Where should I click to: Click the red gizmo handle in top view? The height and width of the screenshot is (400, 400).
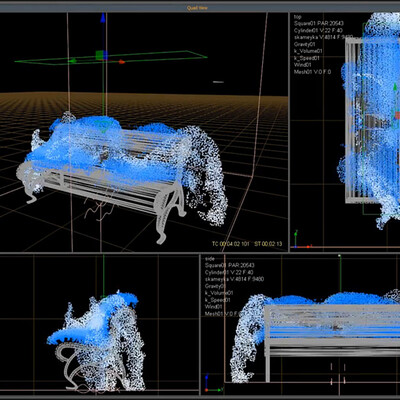[x=397, y=116]
